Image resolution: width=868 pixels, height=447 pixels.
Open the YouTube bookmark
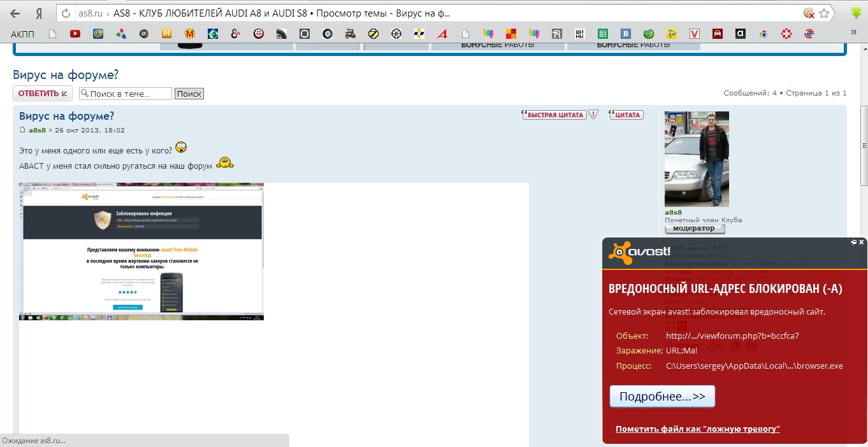(75, 34)
